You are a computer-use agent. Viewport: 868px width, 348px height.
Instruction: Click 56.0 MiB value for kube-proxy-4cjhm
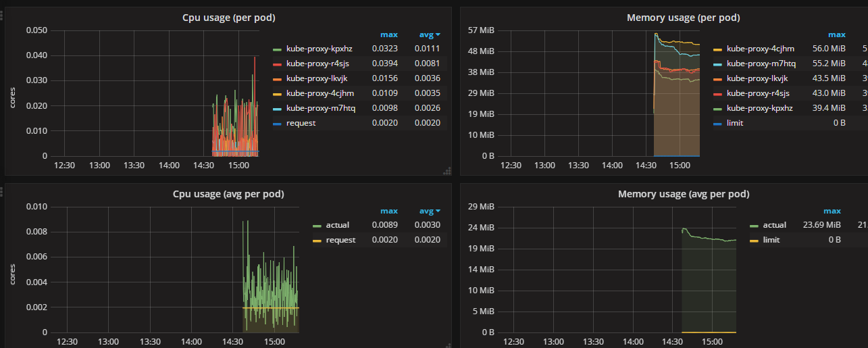pyautogui.click(x=829, y=49)
